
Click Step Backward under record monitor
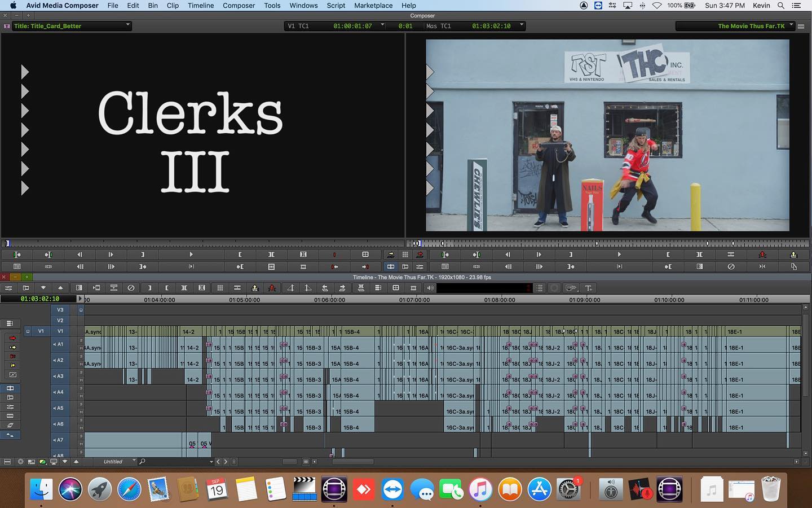[x=507, y=255]
